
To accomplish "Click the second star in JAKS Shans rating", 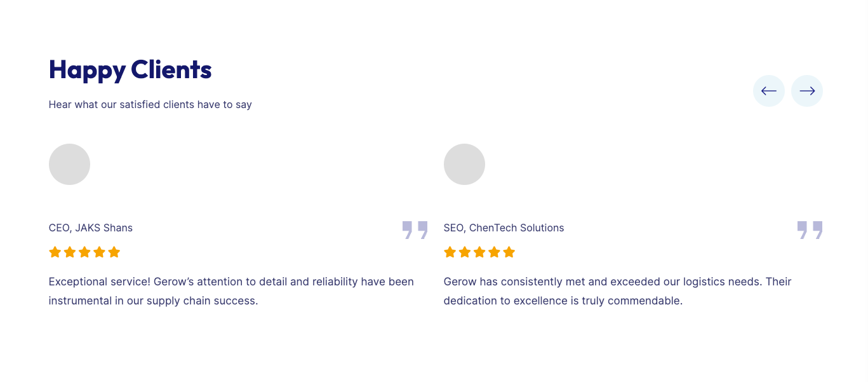I will tap(70, 252).
